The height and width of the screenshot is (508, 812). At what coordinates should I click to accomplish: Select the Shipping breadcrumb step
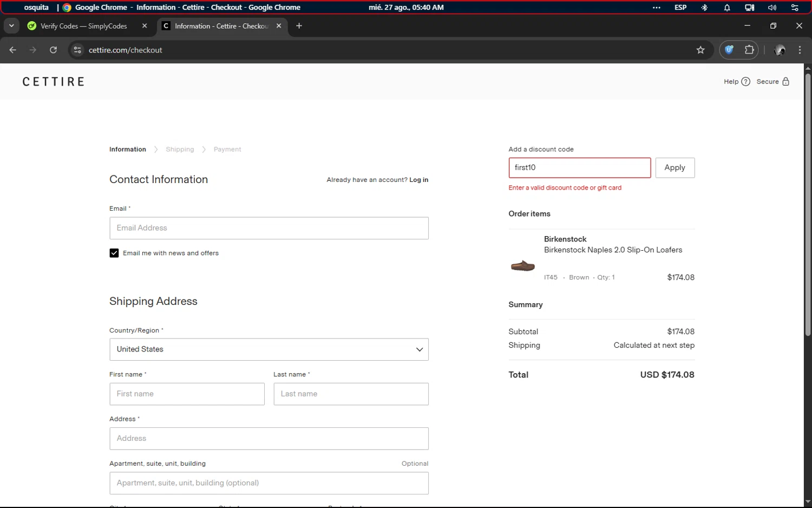pyautogui.click(x=180, y=149)
